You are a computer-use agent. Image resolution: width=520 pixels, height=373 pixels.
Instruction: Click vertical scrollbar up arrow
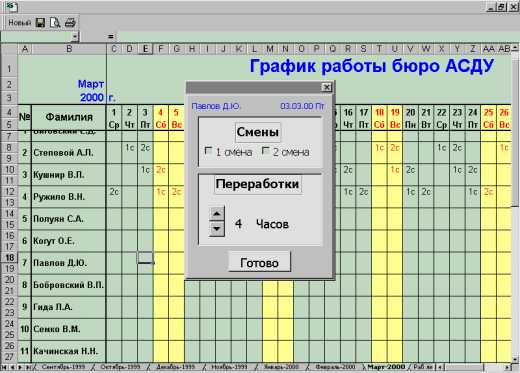(x=516, y=49)
